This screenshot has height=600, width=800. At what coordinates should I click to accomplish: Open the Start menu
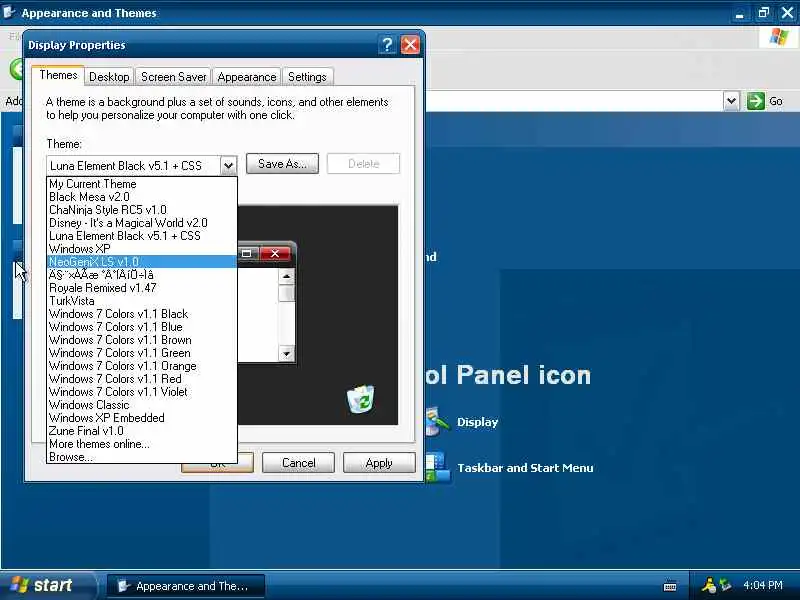[48, 585]
